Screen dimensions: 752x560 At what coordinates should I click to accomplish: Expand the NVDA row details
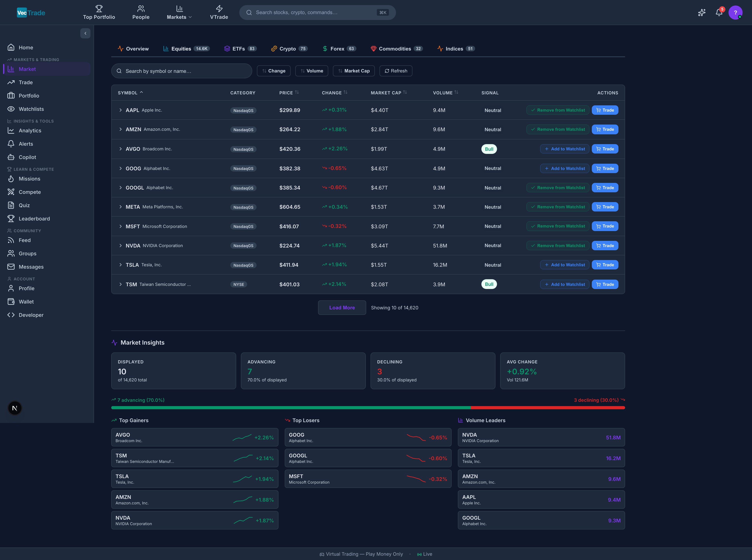click(x=120, y=246)
